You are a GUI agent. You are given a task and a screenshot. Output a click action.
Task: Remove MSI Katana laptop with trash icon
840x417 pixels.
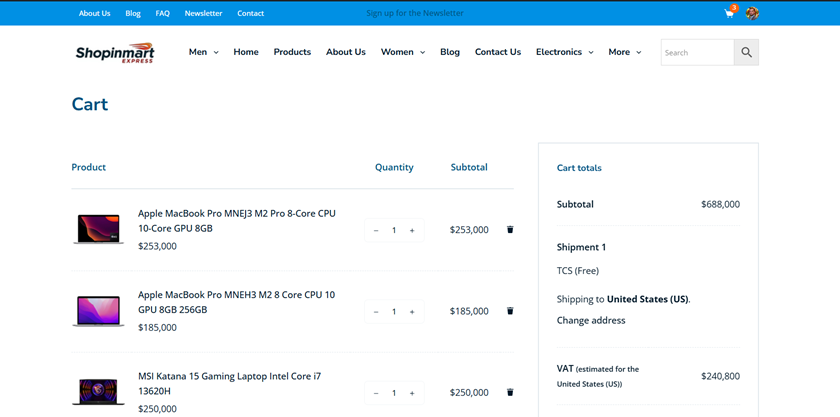click(x=510, y=393)
